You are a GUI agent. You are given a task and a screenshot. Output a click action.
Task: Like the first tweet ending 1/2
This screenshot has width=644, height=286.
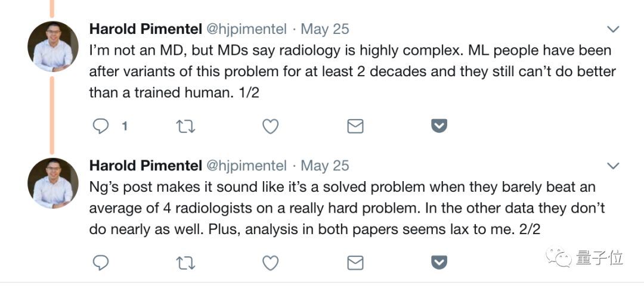[271, 126]
